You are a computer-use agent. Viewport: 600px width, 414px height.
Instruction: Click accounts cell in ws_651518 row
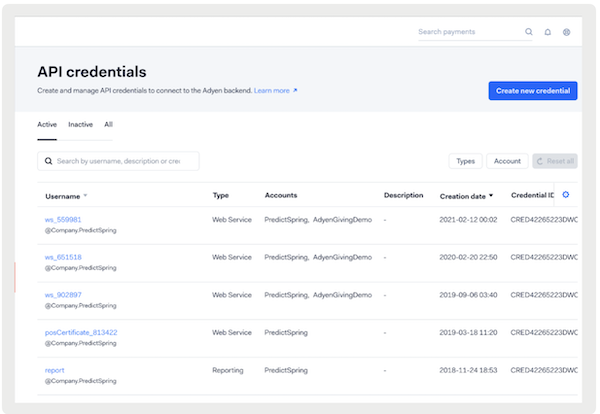tap(318, 257)
